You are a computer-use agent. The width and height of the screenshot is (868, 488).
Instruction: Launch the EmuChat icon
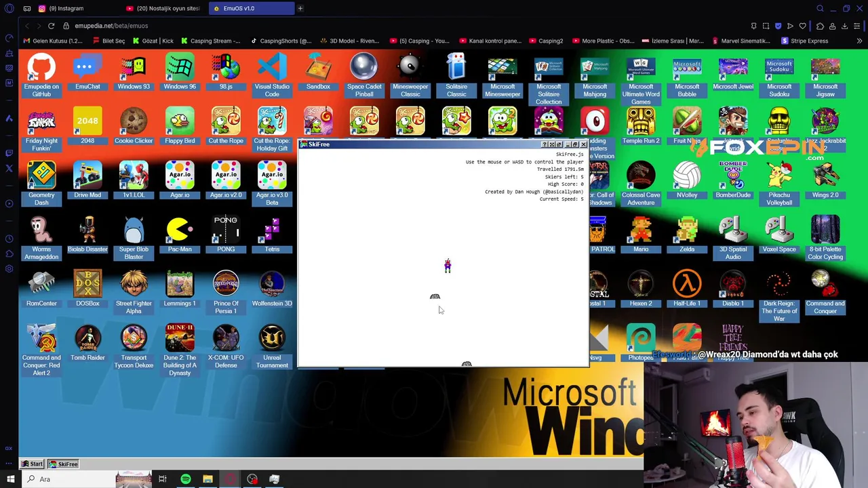tap(87, 72)
